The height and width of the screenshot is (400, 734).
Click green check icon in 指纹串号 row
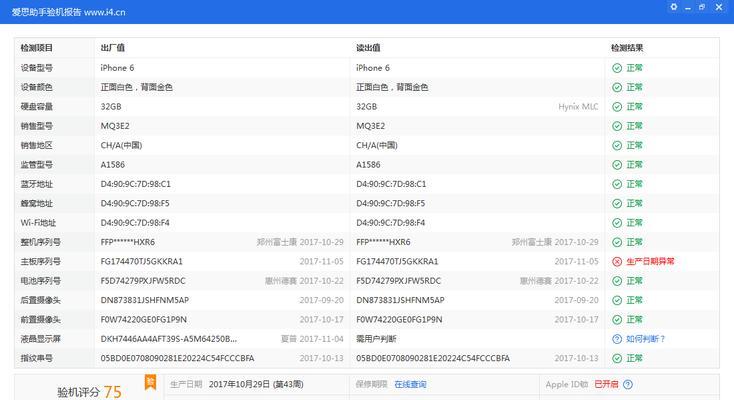click(x=617, y=358)
